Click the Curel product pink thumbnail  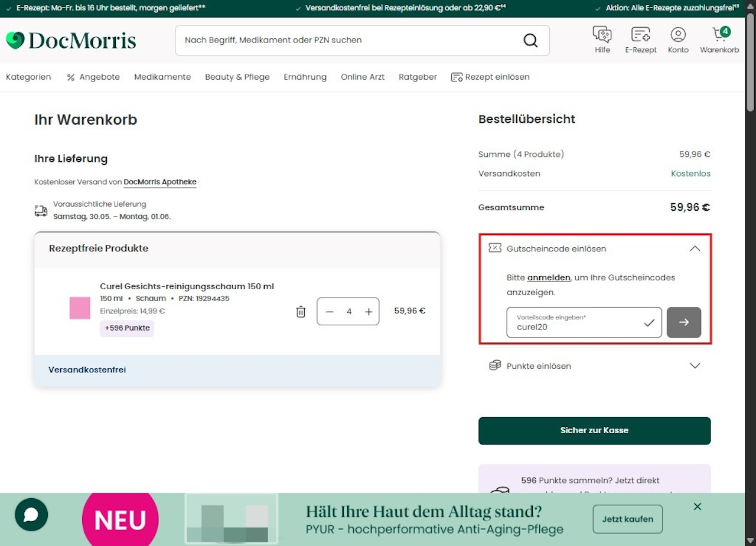pos(80,308)
